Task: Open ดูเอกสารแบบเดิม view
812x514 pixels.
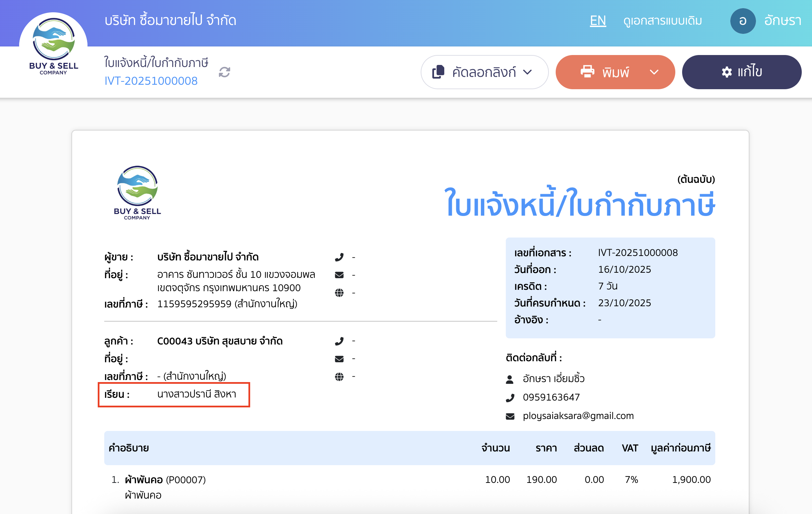Action: [662, 21]
